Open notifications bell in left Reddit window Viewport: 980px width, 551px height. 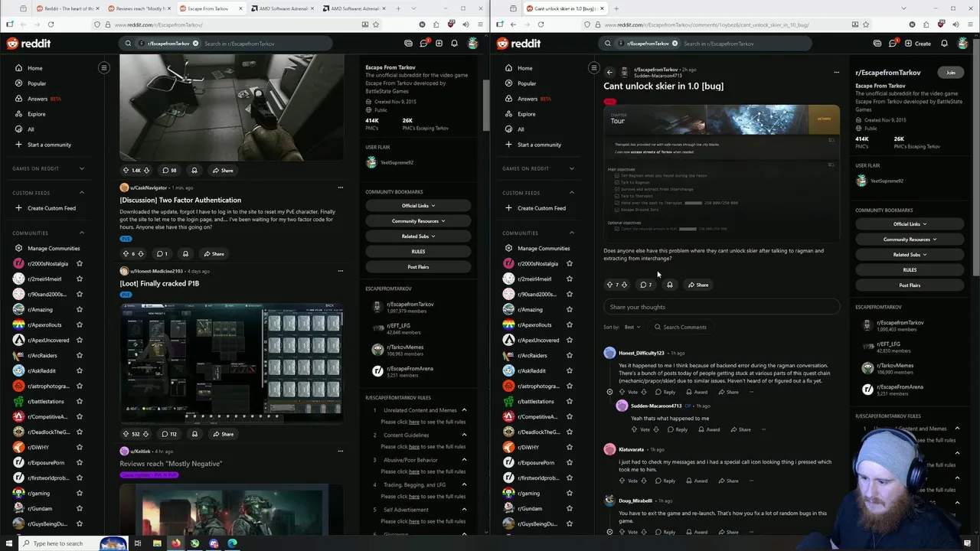454,44
